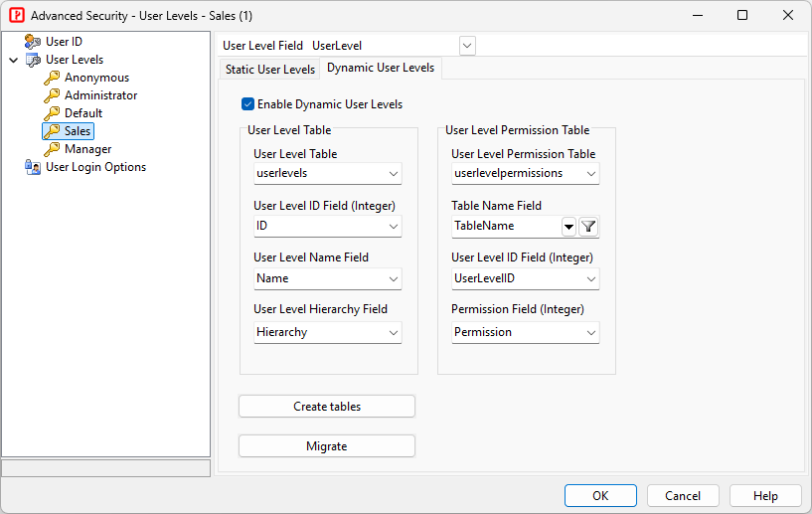Screen dimensions: 812x514
Task: Click the Default level key icon
Action: 52,113
